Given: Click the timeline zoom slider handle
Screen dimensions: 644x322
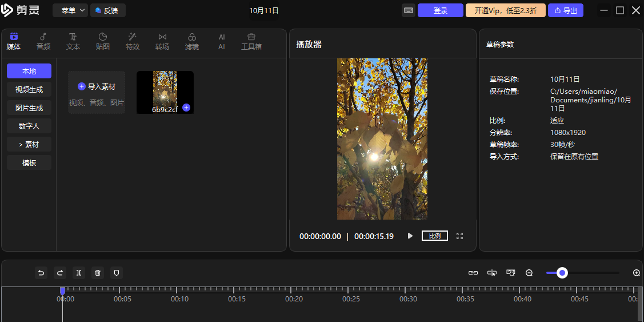Looking at the screenshot, I should point(562,273).
